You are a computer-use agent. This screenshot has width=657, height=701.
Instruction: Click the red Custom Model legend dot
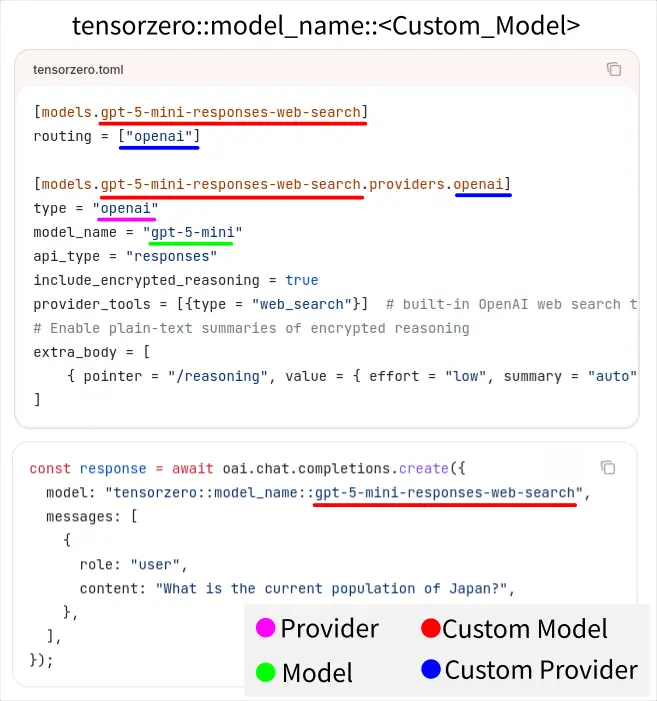430,629
